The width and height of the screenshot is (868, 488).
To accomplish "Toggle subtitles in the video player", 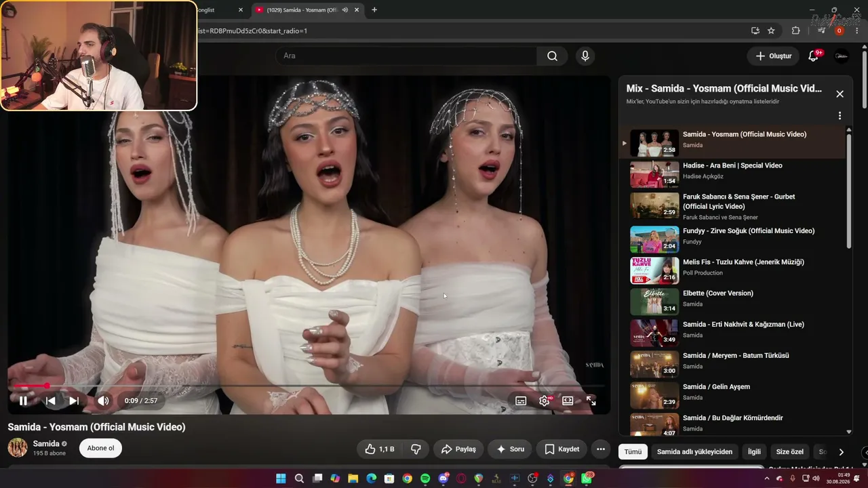I will point(521,401).
